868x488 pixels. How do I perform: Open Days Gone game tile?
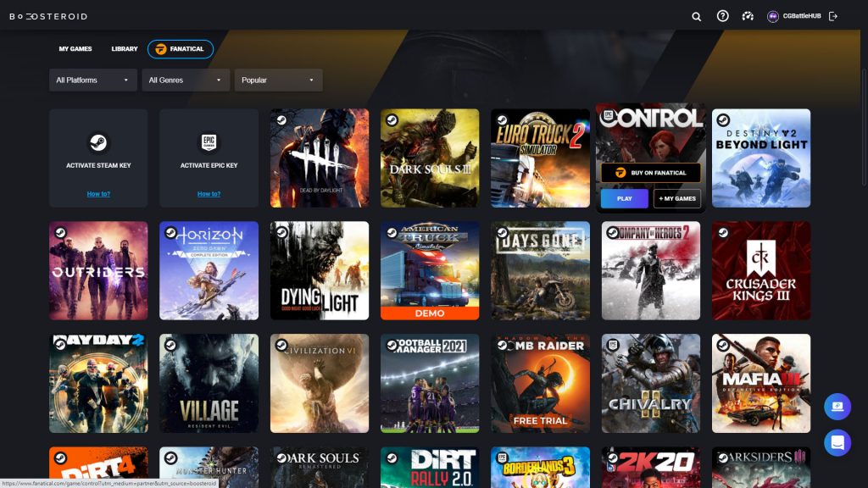[x=540, y=270]
